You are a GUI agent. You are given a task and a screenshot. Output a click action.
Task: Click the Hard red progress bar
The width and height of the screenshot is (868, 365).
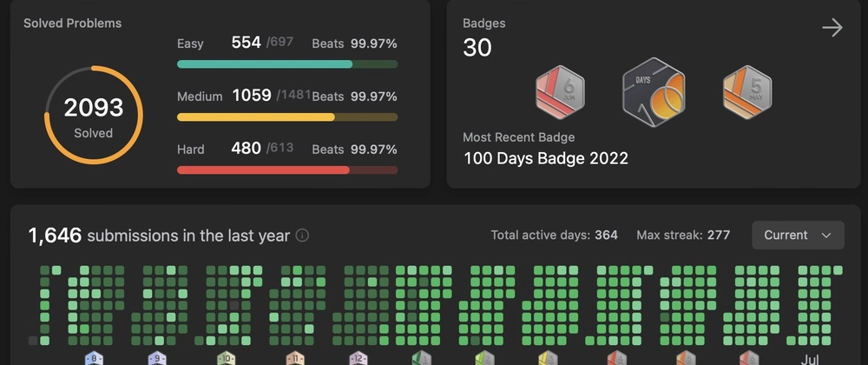click(x=287, y=170)
